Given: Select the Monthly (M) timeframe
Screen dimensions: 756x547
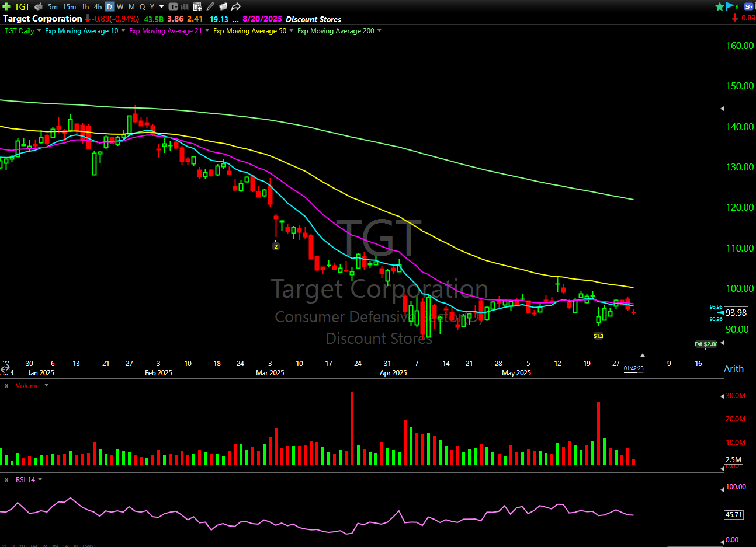Looking at the screenshot, I should (131, 7).
